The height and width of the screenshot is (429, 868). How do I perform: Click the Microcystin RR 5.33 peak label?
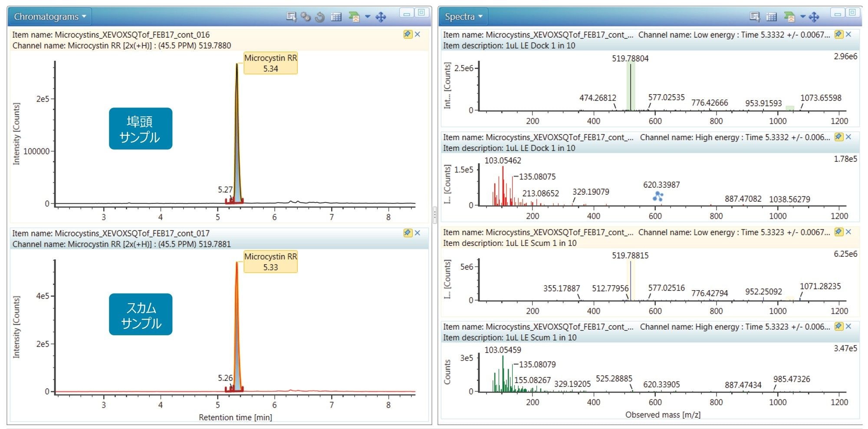click(x=270, y=262)
